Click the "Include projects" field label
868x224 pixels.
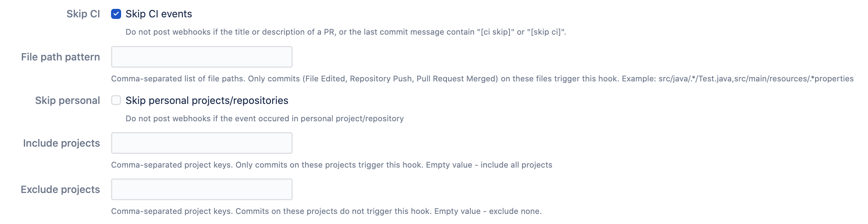tap(61, 143)
